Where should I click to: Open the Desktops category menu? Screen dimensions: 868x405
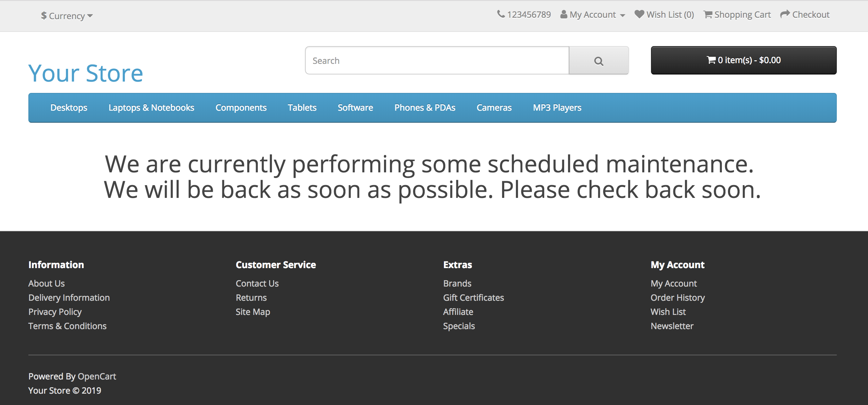(68, 107)
